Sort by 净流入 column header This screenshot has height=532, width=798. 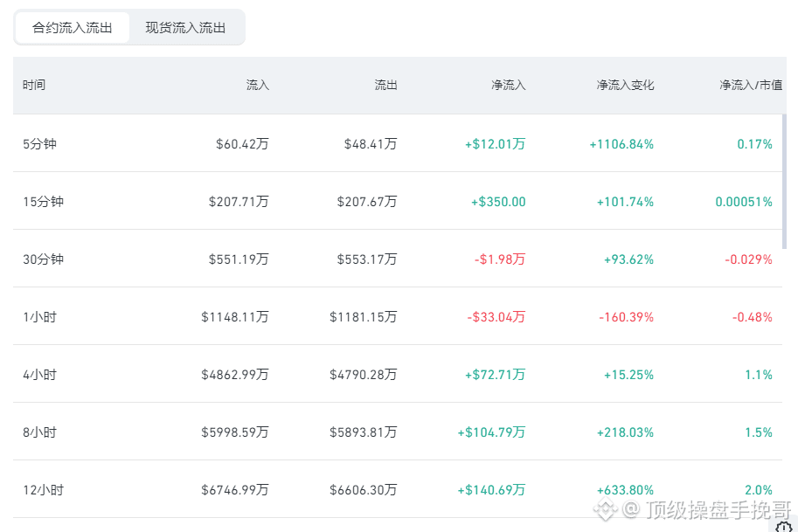pos(509,85)
